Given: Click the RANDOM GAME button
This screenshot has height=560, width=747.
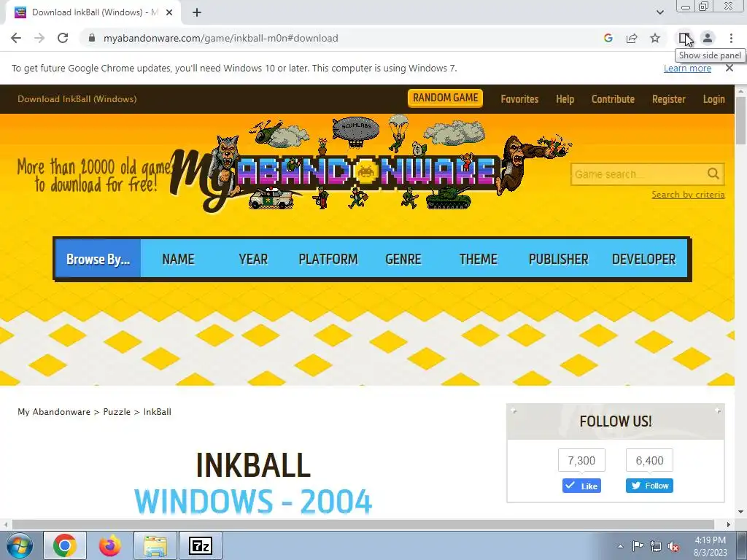Looking at the screenshot, I should tap(446, 98).
